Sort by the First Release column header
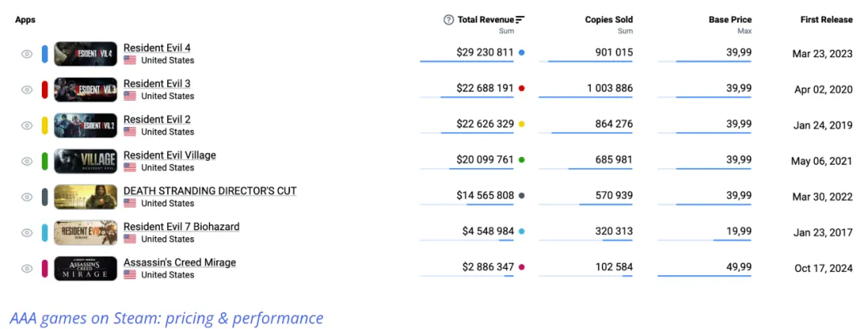Viewport: 868px width, 329px height. point(827,20)
